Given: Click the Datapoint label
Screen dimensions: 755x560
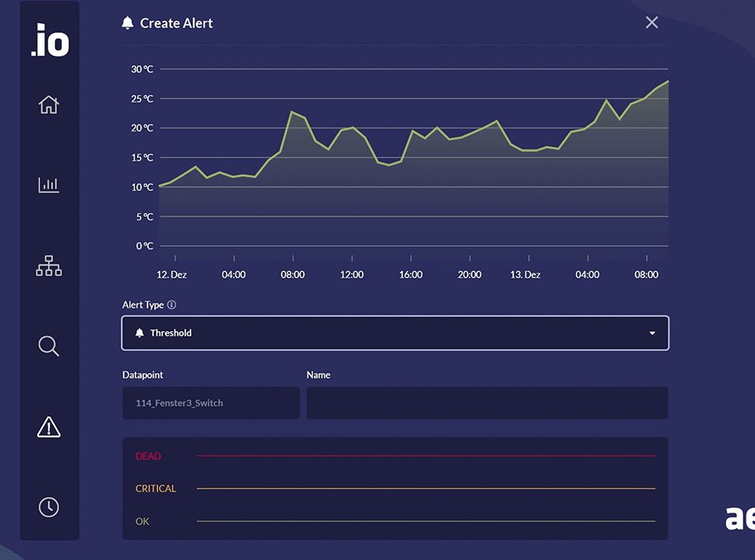Looking at the screenshot, I should pyautogui.click(x=142, y=375).
